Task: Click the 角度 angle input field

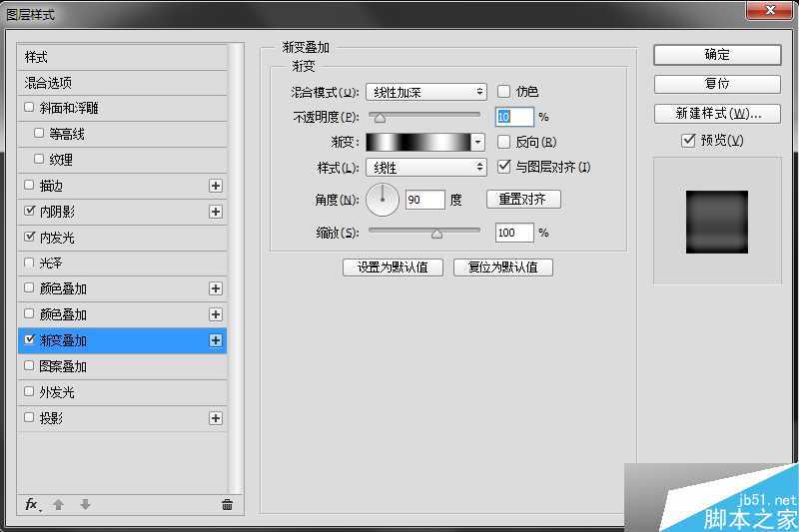Action: tap(425, 200)
